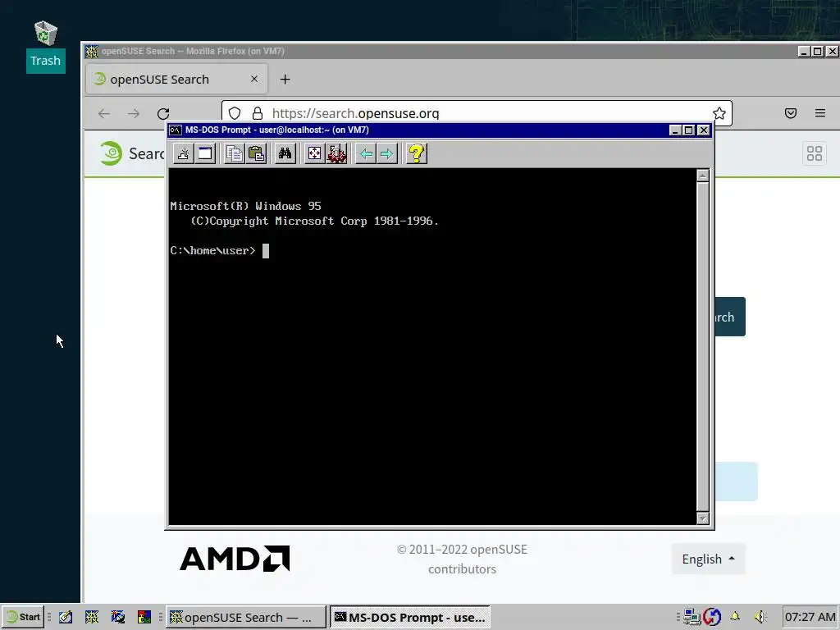Click the speaker volume tray icon
The image size is (840, 630).
(760, 617)
